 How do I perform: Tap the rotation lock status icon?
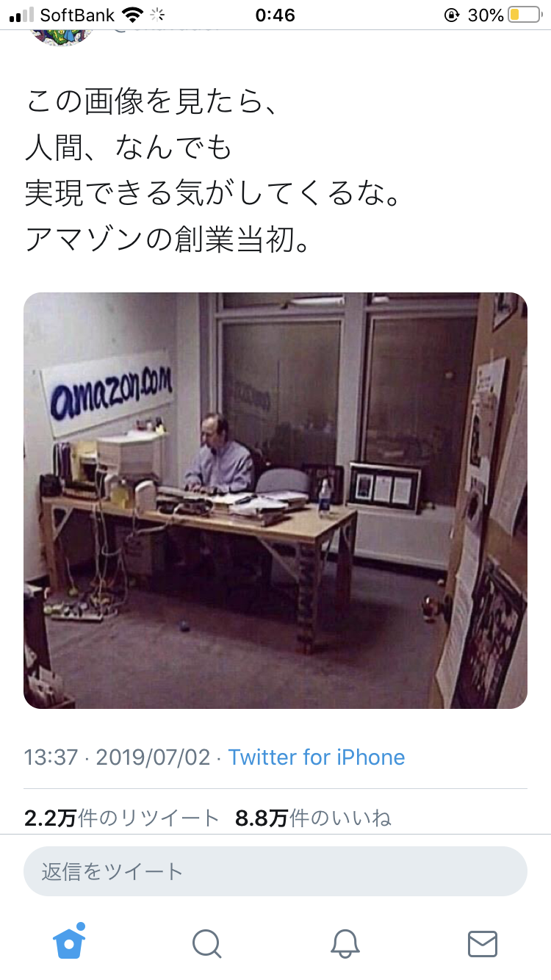452,15
